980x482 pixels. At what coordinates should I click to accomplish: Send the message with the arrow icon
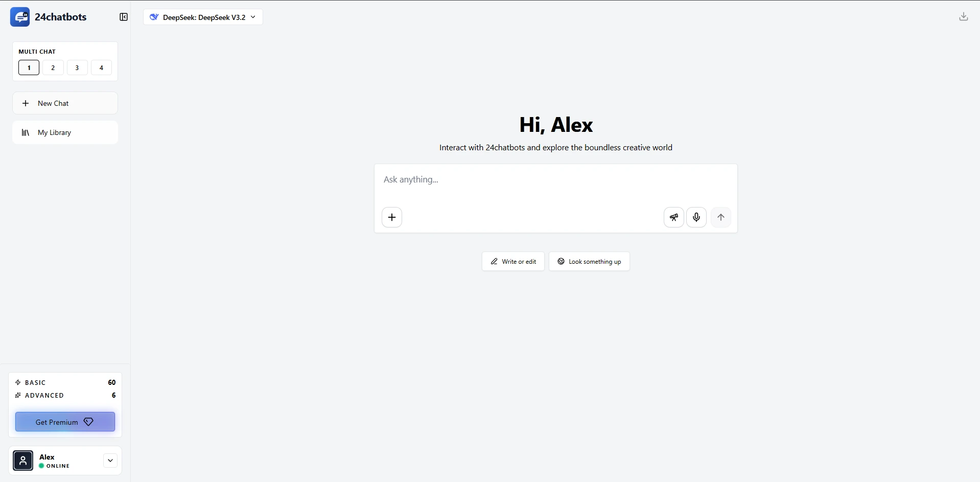pyautogui.click(x=720, y=217)
